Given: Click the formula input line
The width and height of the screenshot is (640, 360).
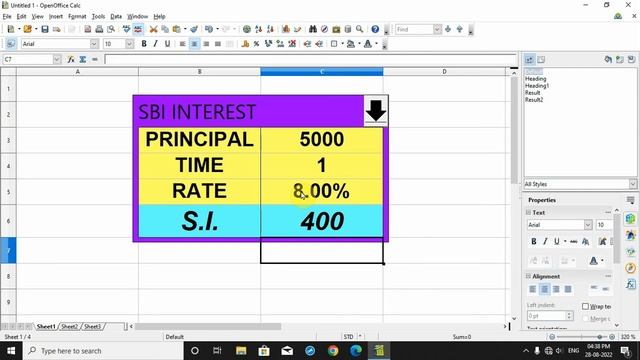Looking at the screenshot, I should coord(310,60).
